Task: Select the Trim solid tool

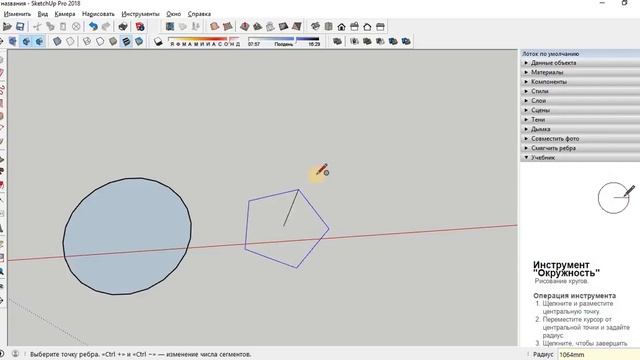Action: click(x=393, y=41)
